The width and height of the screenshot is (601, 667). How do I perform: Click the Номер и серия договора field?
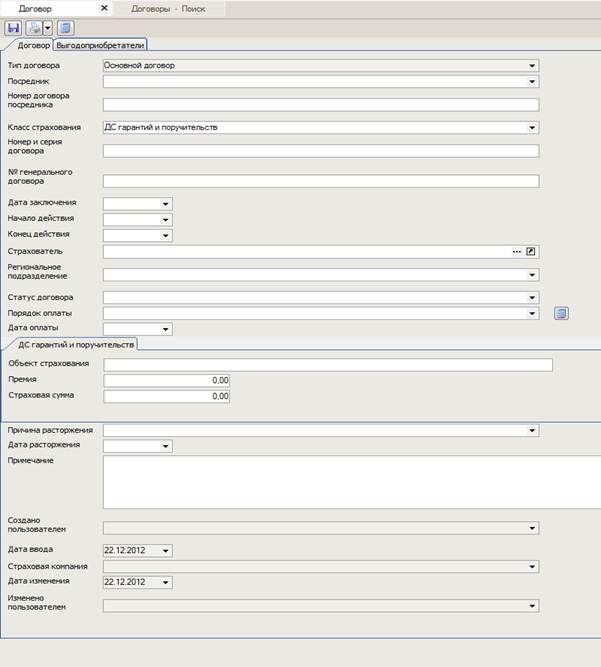(x=320, y=151)
